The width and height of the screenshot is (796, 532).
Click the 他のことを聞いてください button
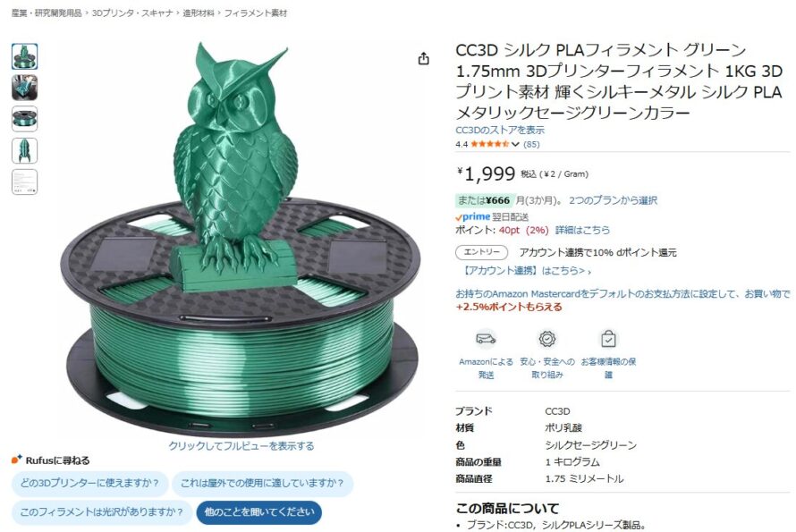[258, 512]
